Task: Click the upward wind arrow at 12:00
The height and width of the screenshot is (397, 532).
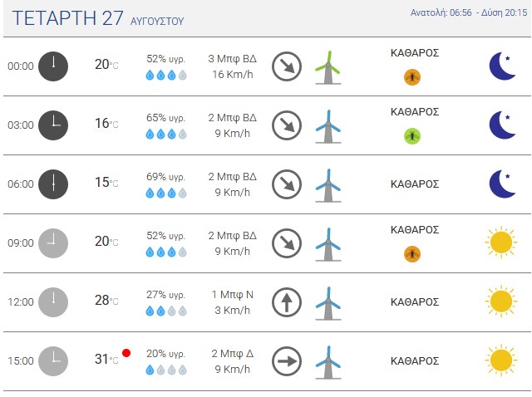Action: point(287,302)
